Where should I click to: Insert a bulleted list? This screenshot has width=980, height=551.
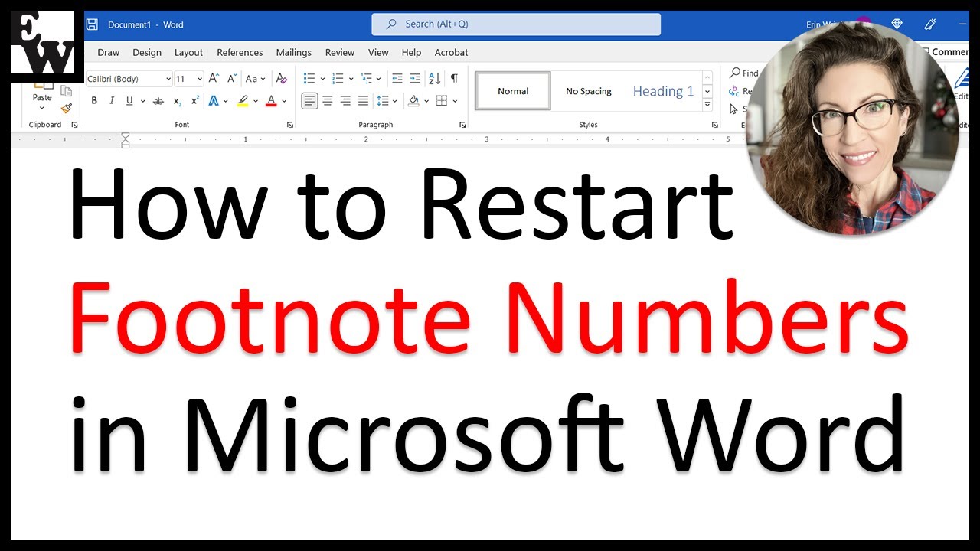tap(309, 79)
